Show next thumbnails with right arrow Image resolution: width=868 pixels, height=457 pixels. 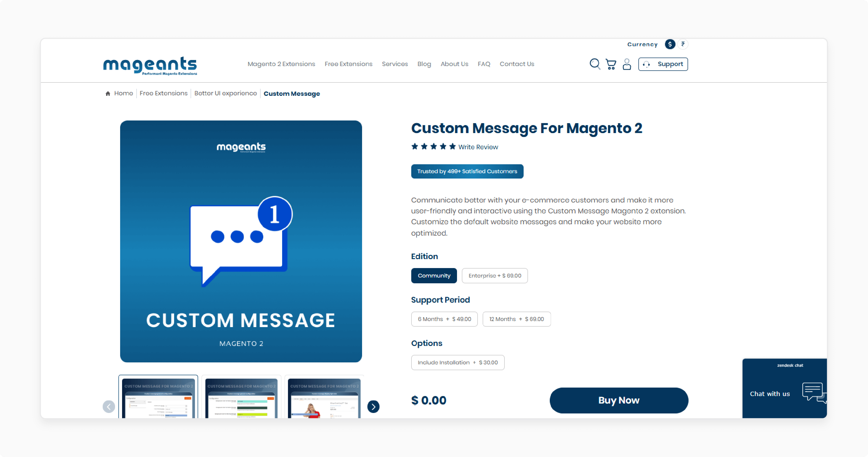coord(373,407)
